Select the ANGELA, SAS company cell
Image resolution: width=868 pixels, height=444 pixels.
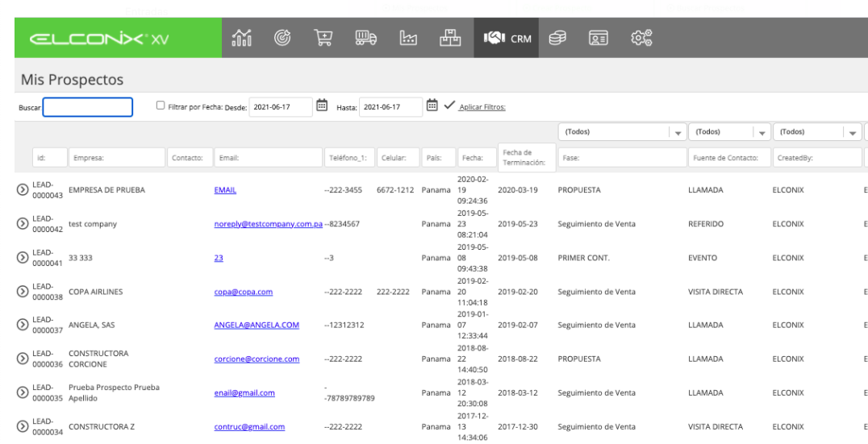click(92, 325)
